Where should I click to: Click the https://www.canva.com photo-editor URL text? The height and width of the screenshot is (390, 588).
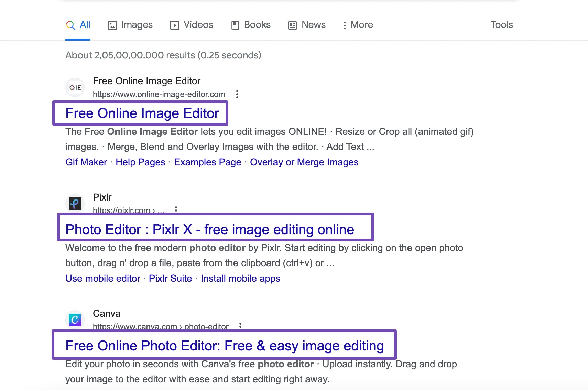[x=161, y=326]
